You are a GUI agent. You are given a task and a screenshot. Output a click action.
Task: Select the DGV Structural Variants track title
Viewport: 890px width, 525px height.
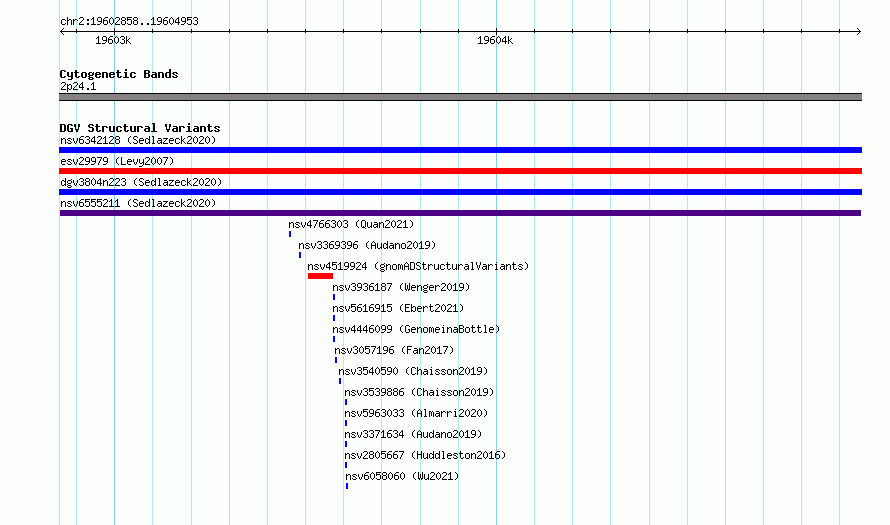coord(140,128)
